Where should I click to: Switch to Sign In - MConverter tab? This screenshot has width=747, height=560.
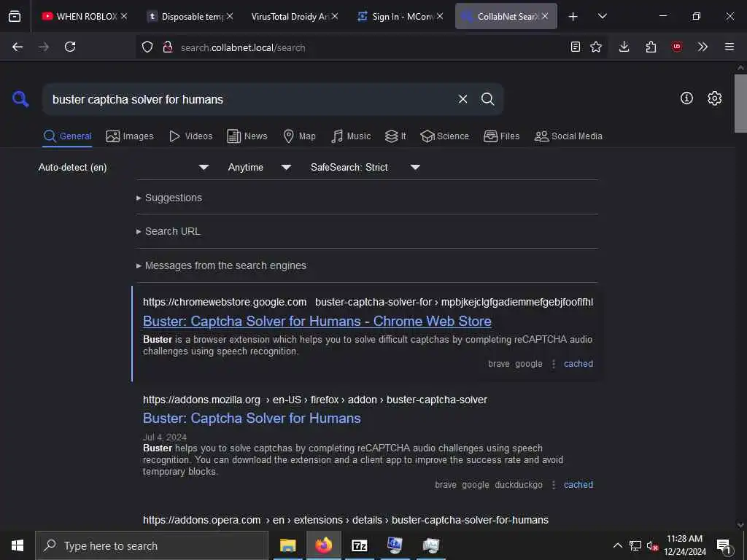point(399,16)
